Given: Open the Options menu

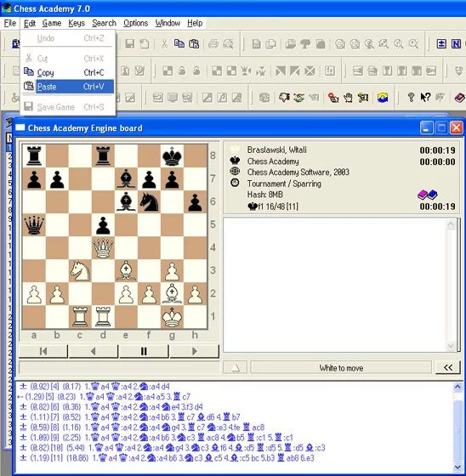Looking at the screenshot, I should [x=135, y=23].
